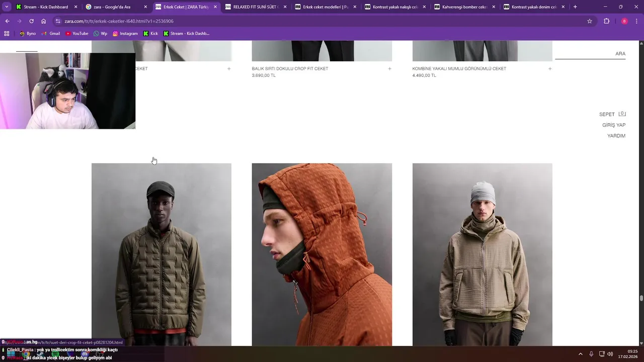Viewport: 644px width, 362px height.
Task: Open the YouTube bookmark
Action: click(x=76, y=34)
